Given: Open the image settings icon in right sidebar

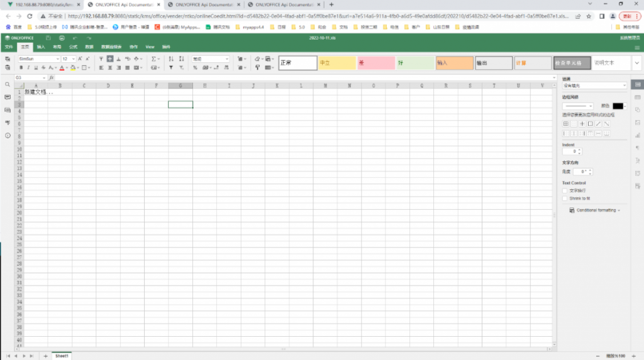Looking at the screenshot, I should click(x=637, y=123).
